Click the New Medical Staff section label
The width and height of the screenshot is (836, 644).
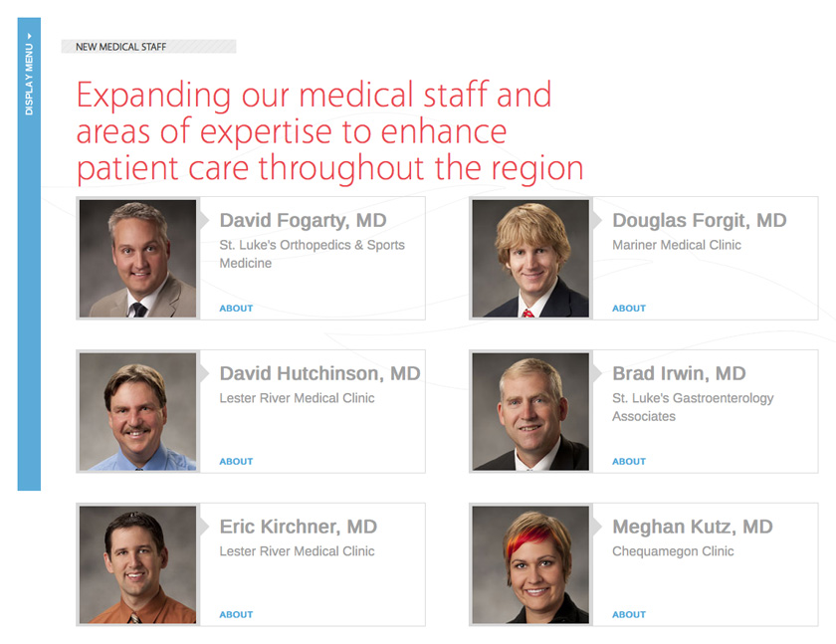tap(120, 47)
